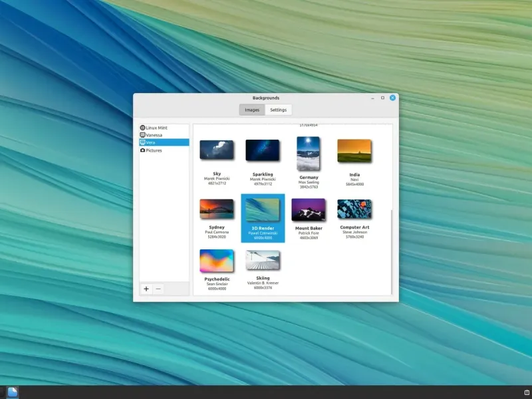The image size is (532, 399).
Task: Click the 'Paul Carmona' author text
Action: click(x=217, y=232)
